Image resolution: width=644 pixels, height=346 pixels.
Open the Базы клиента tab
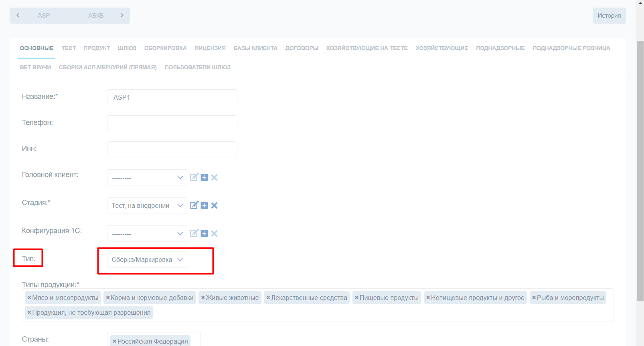(255, 48)
